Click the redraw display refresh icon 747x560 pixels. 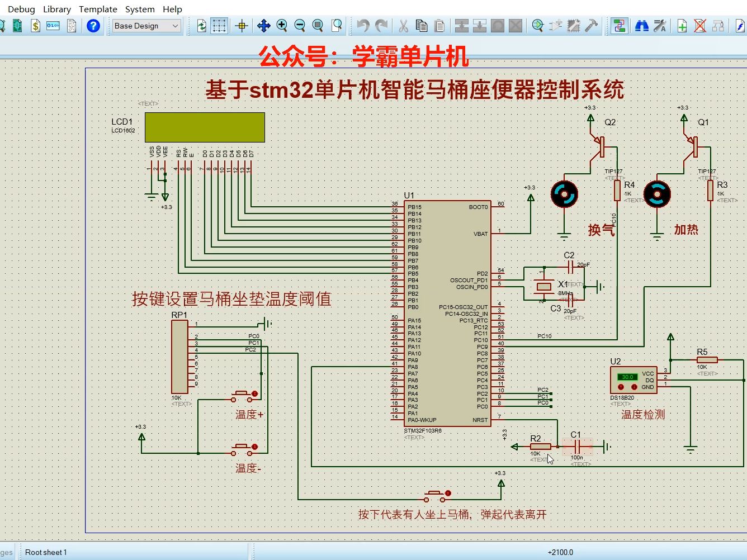click(x=201, y=26)
